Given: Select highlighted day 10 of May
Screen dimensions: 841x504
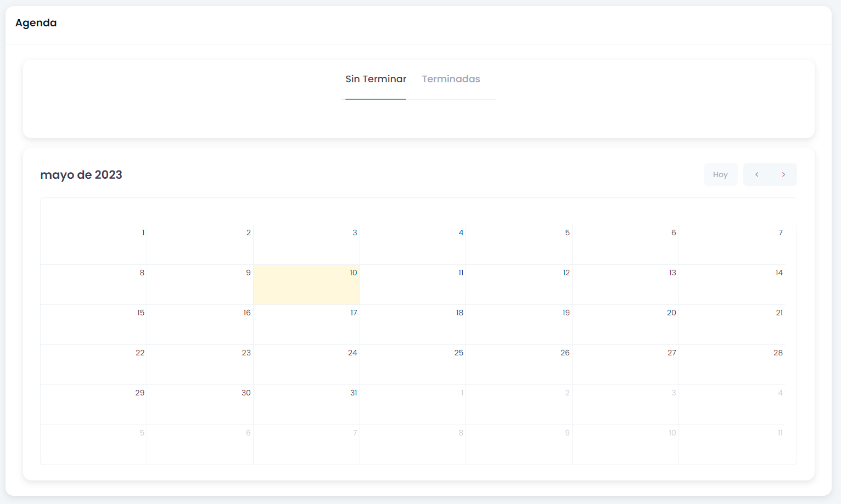Looking at the screenshot, I should tap(306, 285).
